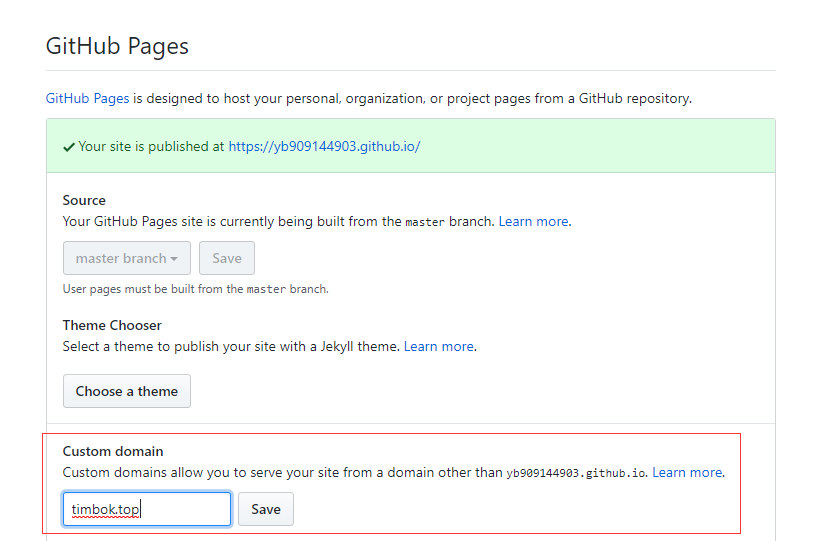The width and height of the screenshot is (817, 541).
Task: Click Learn more in the Source section
Action: pyautogui.click(x=533, y=221)
